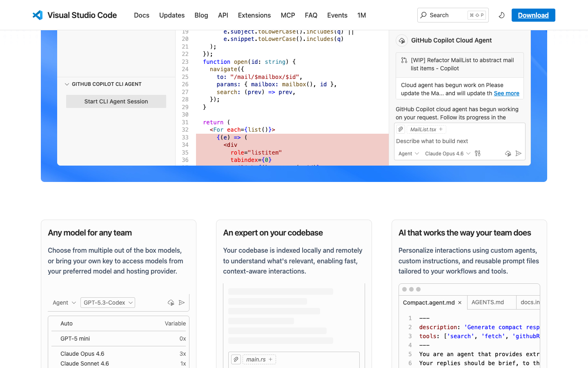The height and width of the screenshot is (368, 588).
Task: Click the Visual Studio Code title text
Action: pyautogui.click(x=82, y=15)
